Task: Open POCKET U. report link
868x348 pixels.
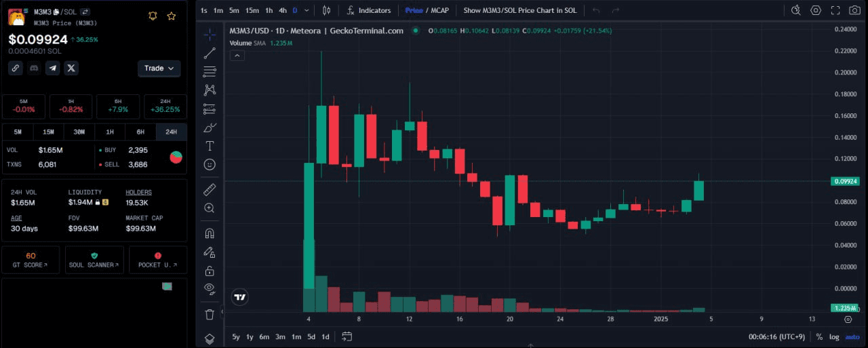Action: point(158,260)
